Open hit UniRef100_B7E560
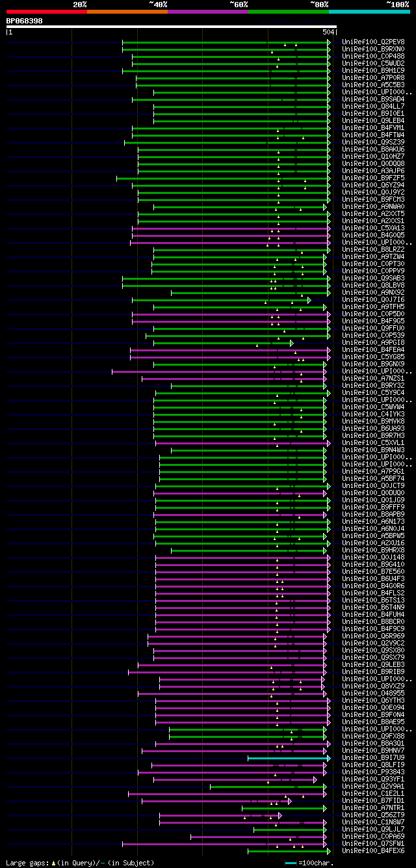 tap(373, 571)
